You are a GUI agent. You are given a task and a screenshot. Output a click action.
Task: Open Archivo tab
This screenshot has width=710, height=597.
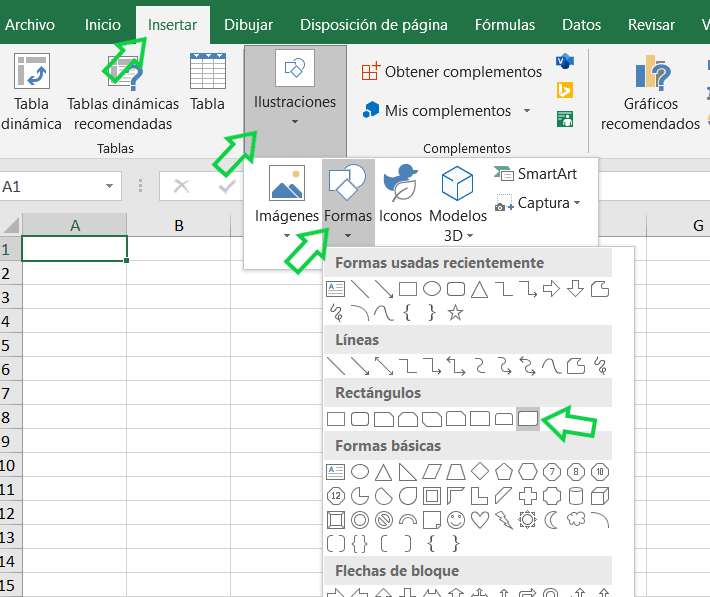click(30, 24)
